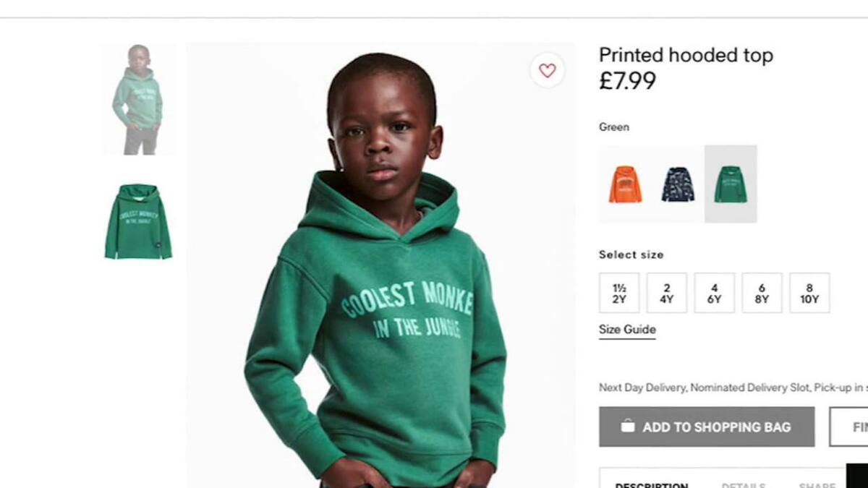Switch to the Description tab
This screenshot has height=488, width=868.
click(x=651, y=483)
